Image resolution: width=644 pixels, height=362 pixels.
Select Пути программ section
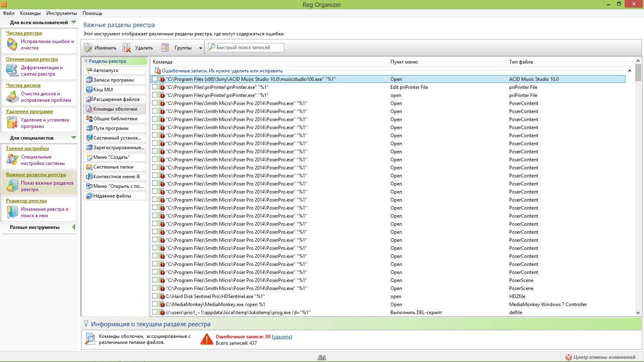click(x=115, y=128)
